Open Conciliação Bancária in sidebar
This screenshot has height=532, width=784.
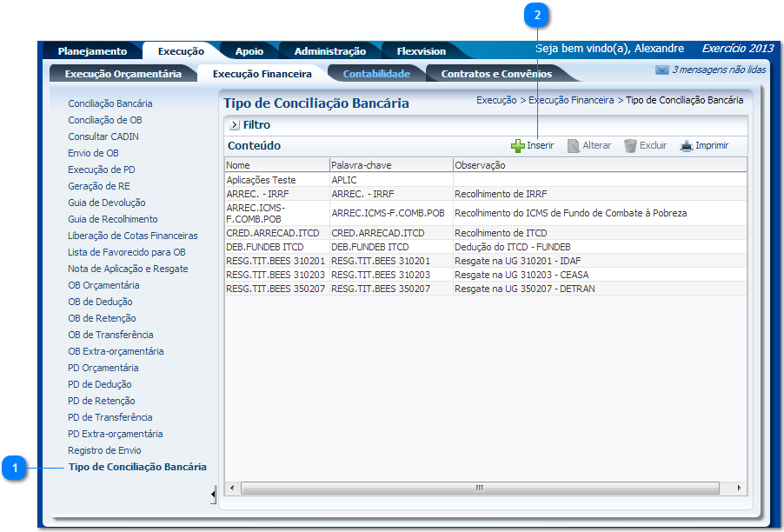(x=110, y=103)
